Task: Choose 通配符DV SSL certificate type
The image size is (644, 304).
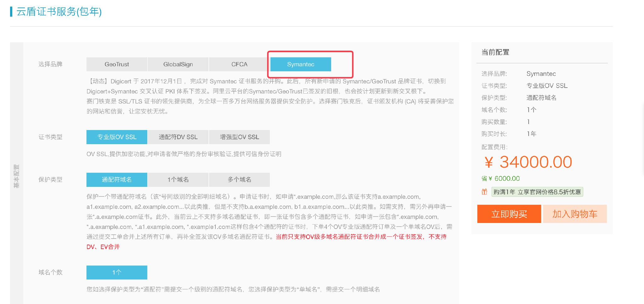Action: click(x=178, y=137)
